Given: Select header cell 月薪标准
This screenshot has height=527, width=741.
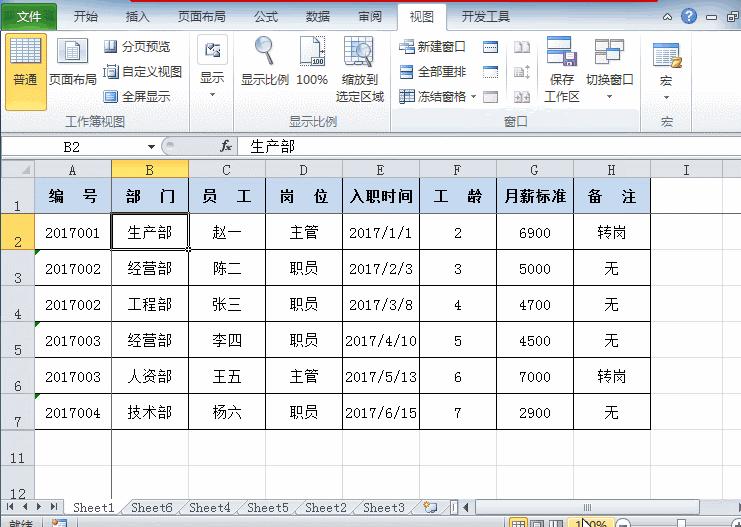Looking at the screenshot, I should pyautogui.click(x=534, y=196).
